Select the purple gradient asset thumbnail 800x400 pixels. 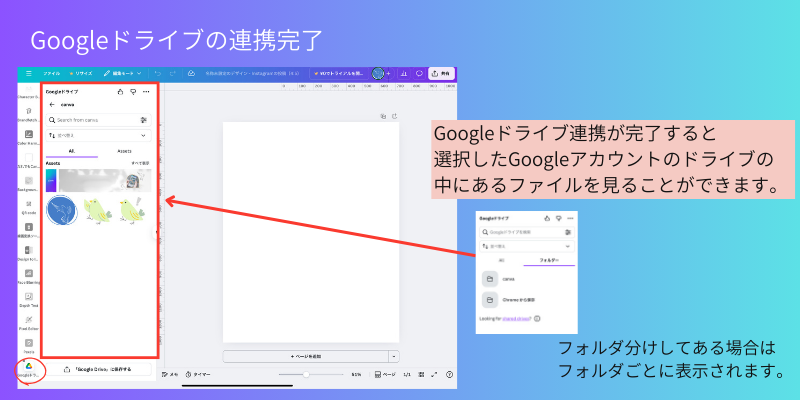[x=51, y=181]
